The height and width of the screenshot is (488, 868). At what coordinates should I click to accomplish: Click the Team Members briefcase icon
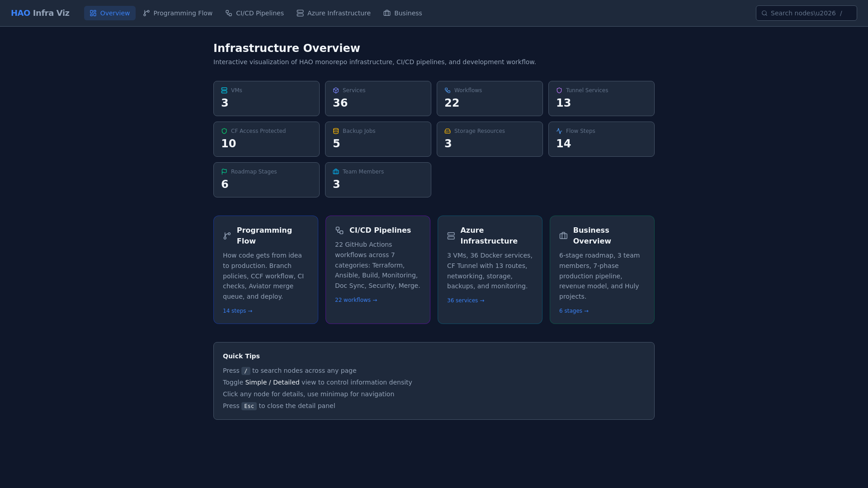click(336, 172)
